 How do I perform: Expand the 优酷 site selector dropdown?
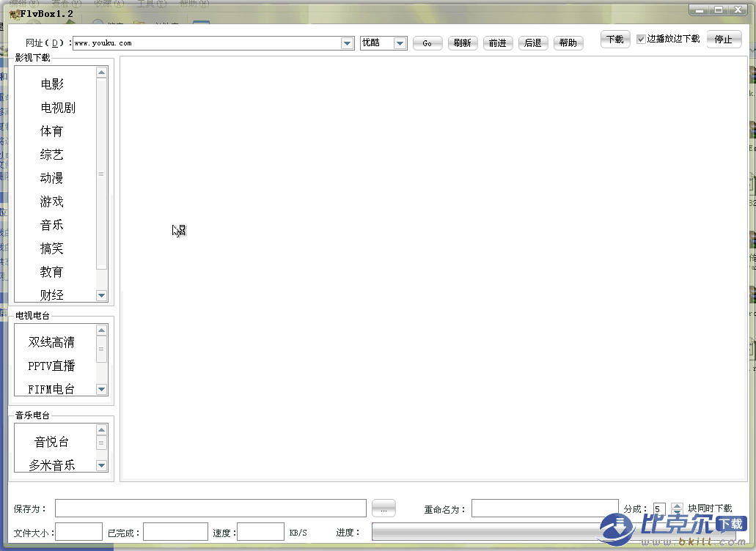click(x=400, y=43)
